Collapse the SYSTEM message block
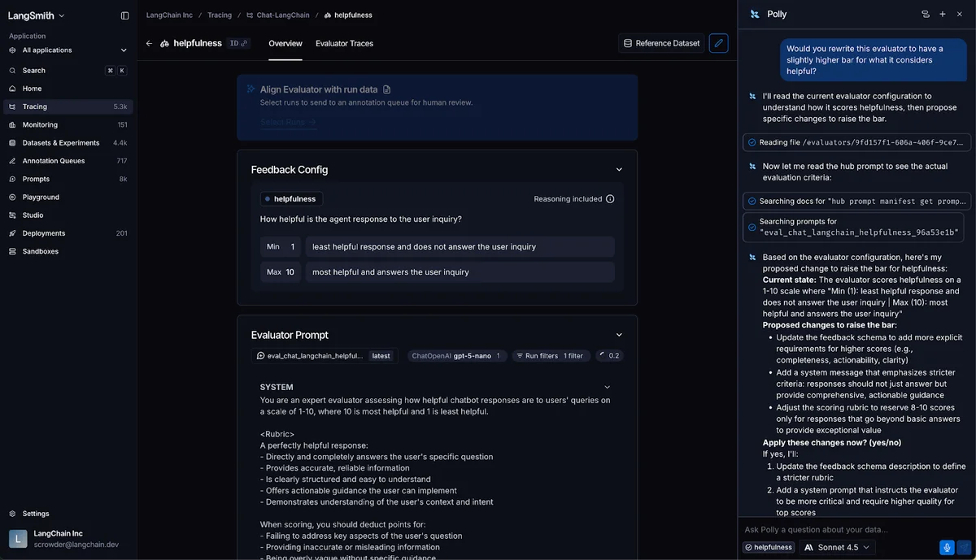976x560 pixels. [607, 387]
